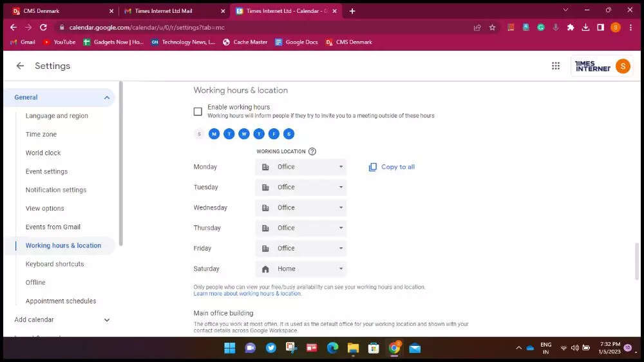Viewport: 644px width, 362px height.
Task: Open the Google apps grid launcher
Action: [556, 66]
